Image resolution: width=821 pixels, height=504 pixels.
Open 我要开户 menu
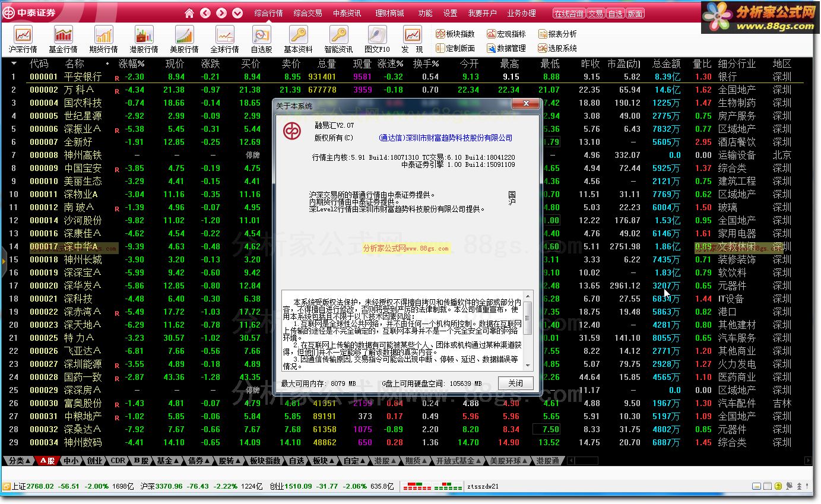coord(482,13)
